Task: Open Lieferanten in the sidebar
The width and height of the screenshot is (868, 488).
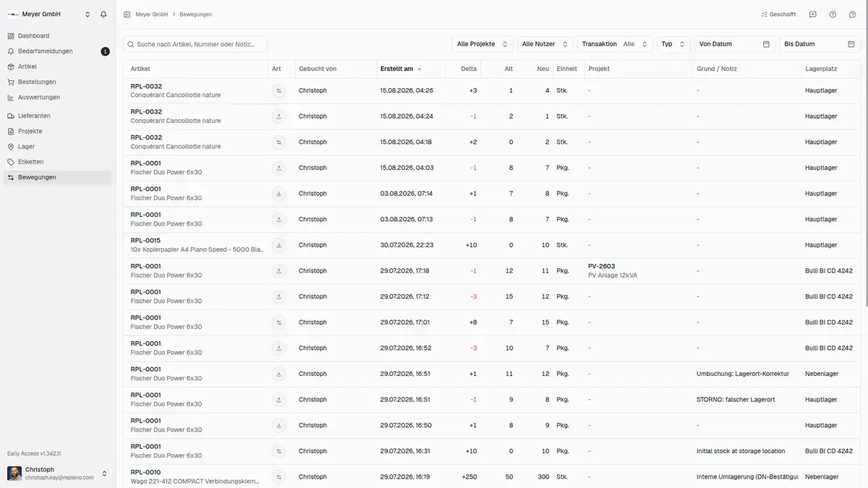Action: pos(58,116)
